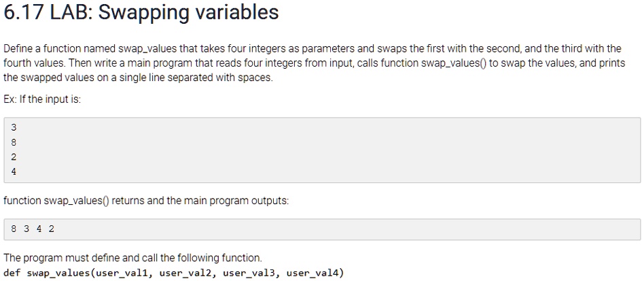Click the 'def' keyword in the code line

[x=12, y=273]
